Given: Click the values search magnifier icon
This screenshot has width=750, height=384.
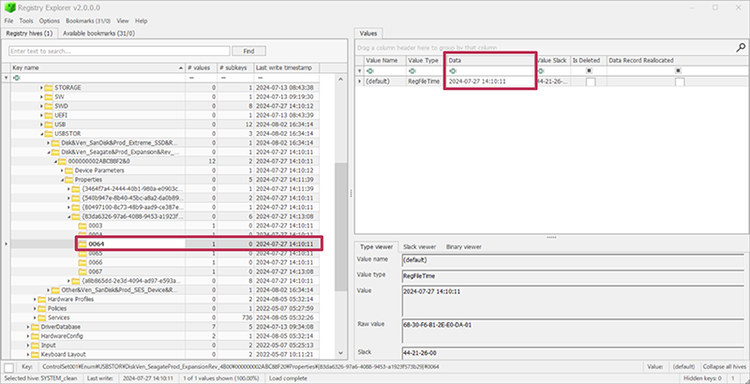Looking at the screenshot, I should click(740, 47).
